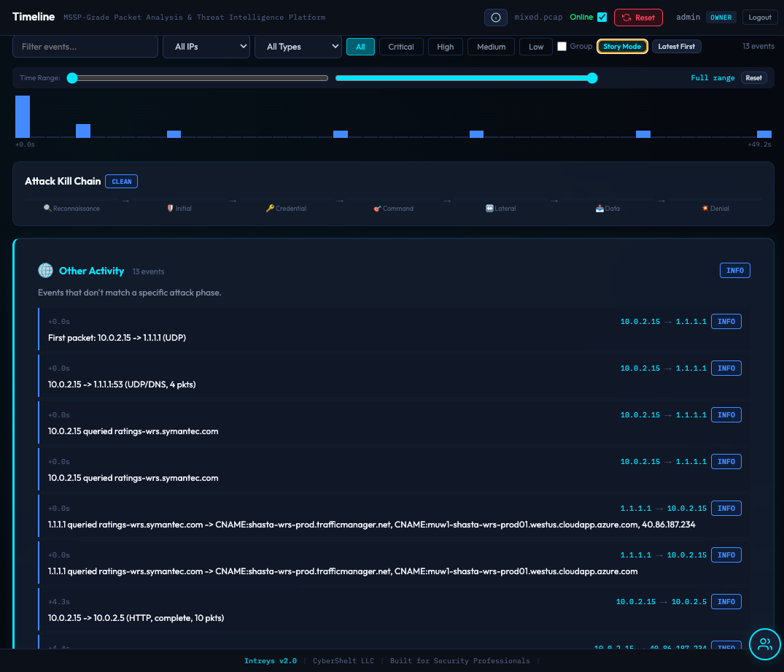Toggle the Online checkbox
The width and height of the screenshot is (784, 672).
[602, 17]
